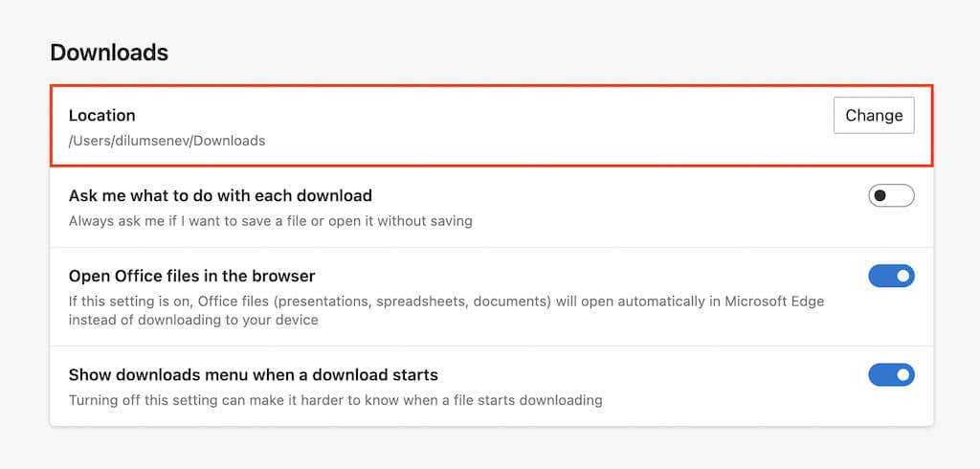Disable Open Office files in browser toggle

(x=891, y=277)
